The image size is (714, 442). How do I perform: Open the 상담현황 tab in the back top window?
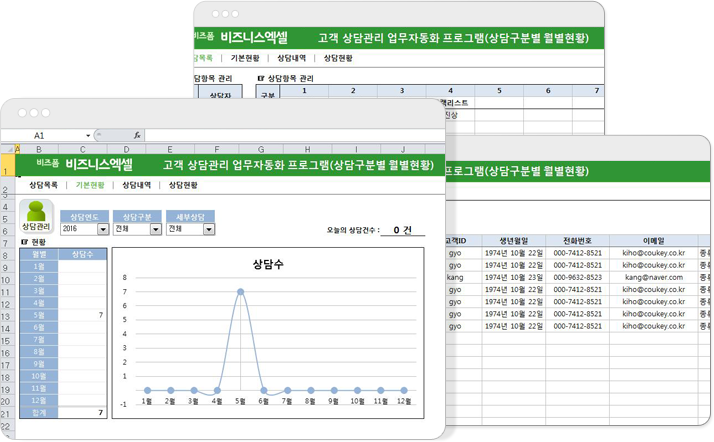[x=338, y=58]
